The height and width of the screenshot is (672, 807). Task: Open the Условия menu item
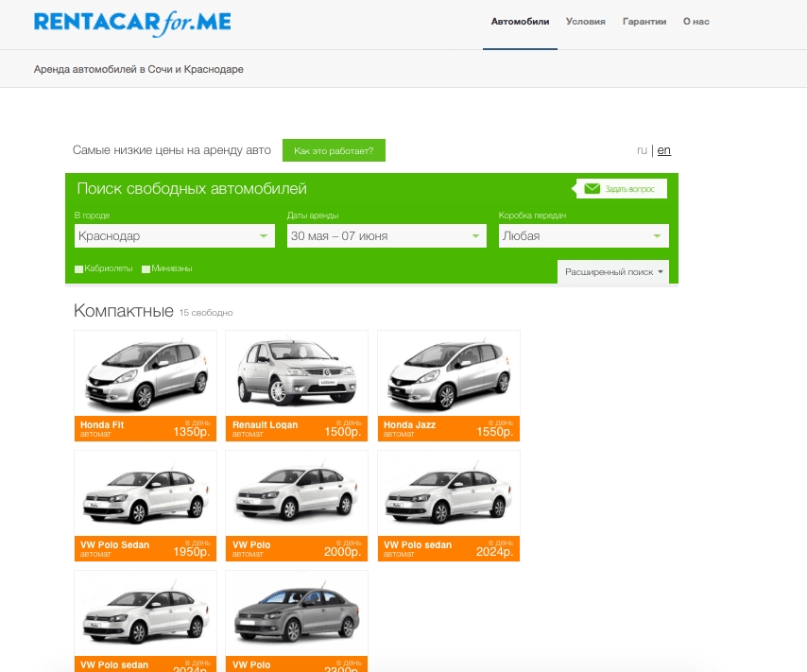click(x=585, y=22)
